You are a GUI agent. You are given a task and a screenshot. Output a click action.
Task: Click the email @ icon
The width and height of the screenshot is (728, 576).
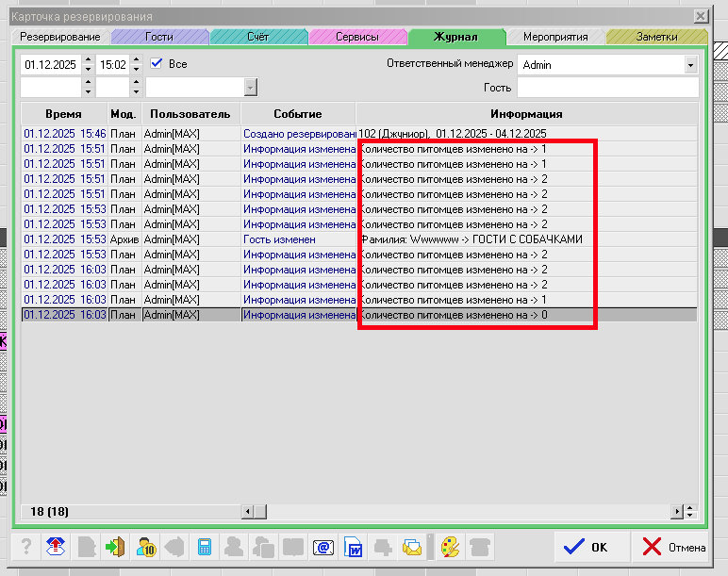click(323, 547)
